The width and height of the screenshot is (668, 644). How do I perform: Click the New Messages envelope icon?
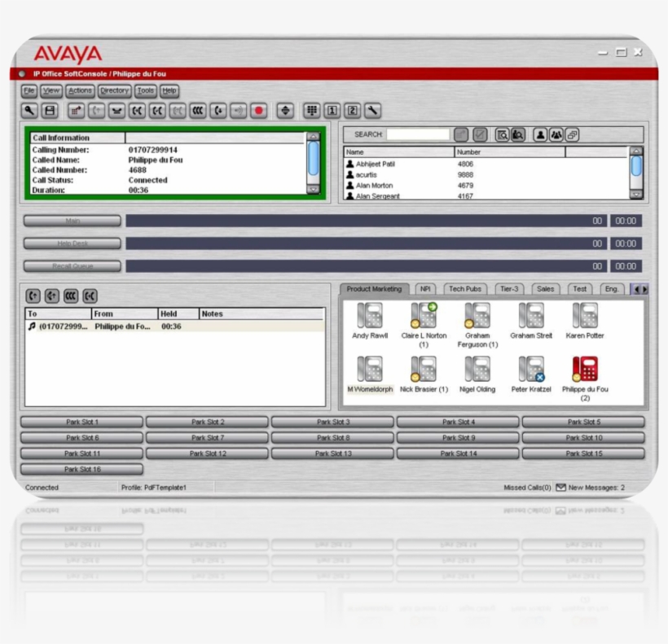coord(560,488)
